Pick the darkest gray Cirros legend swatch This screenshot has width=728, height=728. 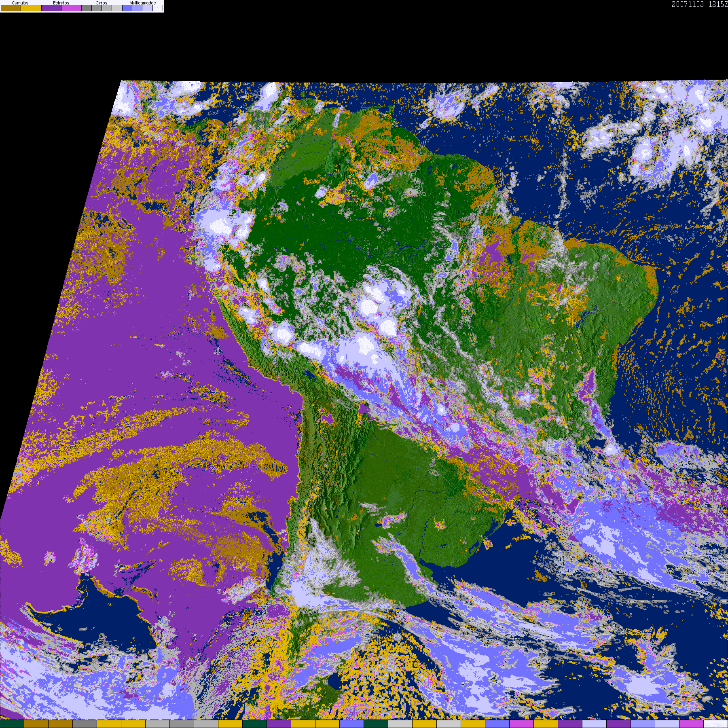(87, 8)
